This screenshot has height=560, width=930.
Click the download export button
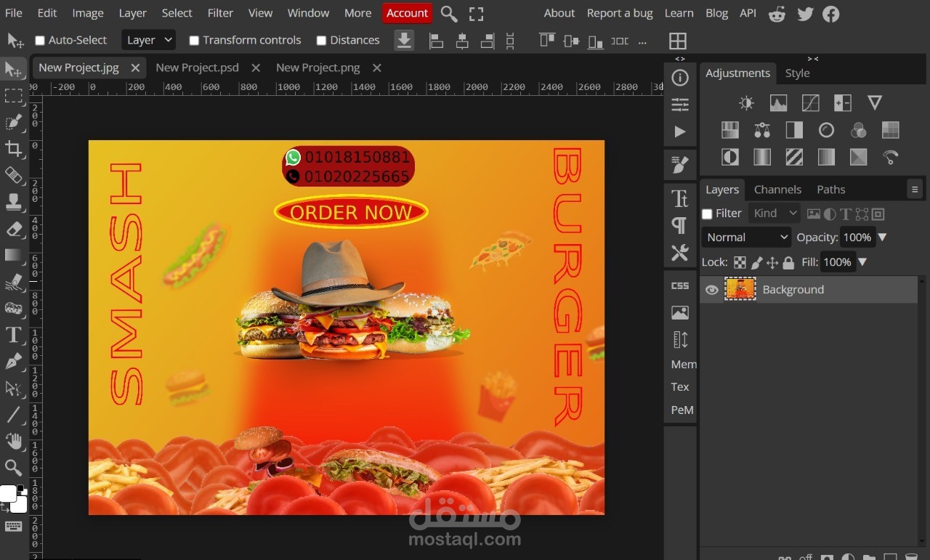pyautogui.click(x=404, y=41)
